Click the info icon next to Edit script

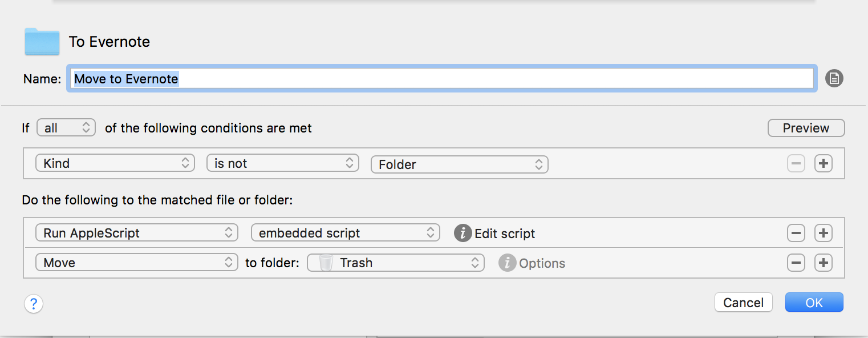click(x=463, y=233)
